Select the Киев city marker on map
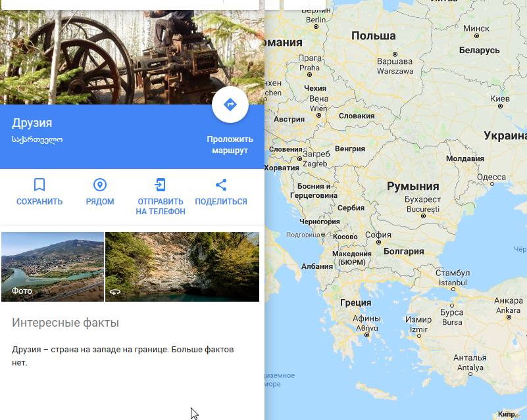527x420 pixels. point(500,106)
